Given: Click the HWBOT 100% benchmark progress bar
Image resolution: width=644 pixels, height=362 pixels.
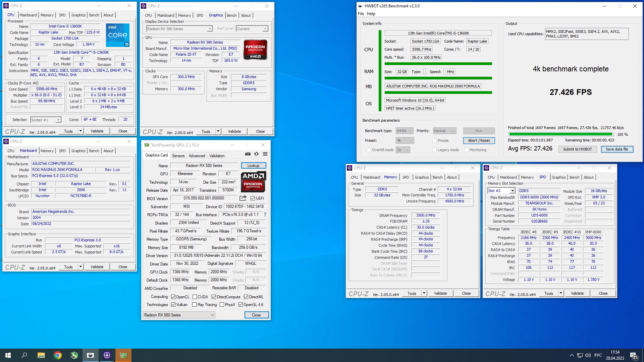Looking at the screenshot, I should point(561,134).
